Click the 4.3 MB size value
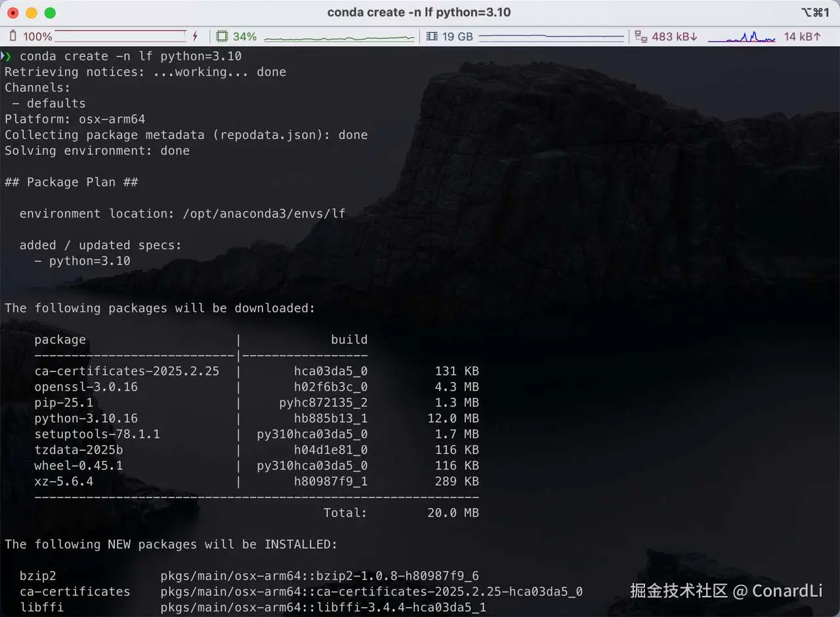Screen dimensions: 840x617 pyautogui.click(x=457, y=387)
